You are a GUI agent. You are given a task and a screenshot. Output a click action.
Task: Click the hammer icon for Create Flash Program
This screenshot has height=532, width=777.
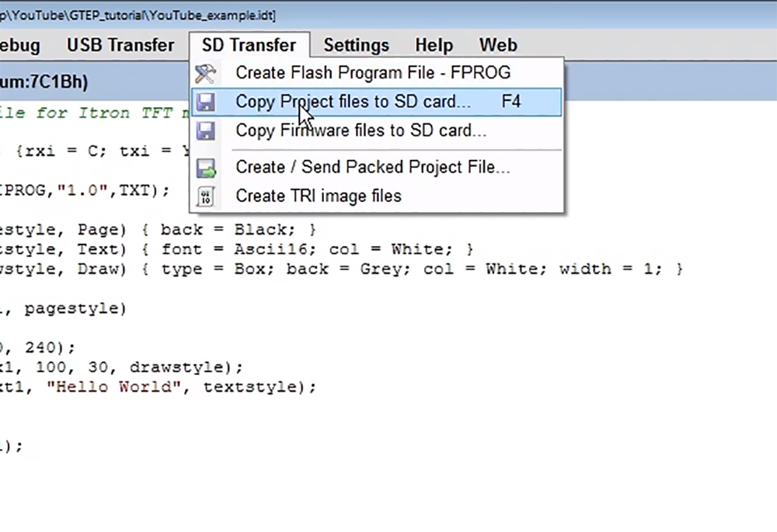(x=206, y=73)
